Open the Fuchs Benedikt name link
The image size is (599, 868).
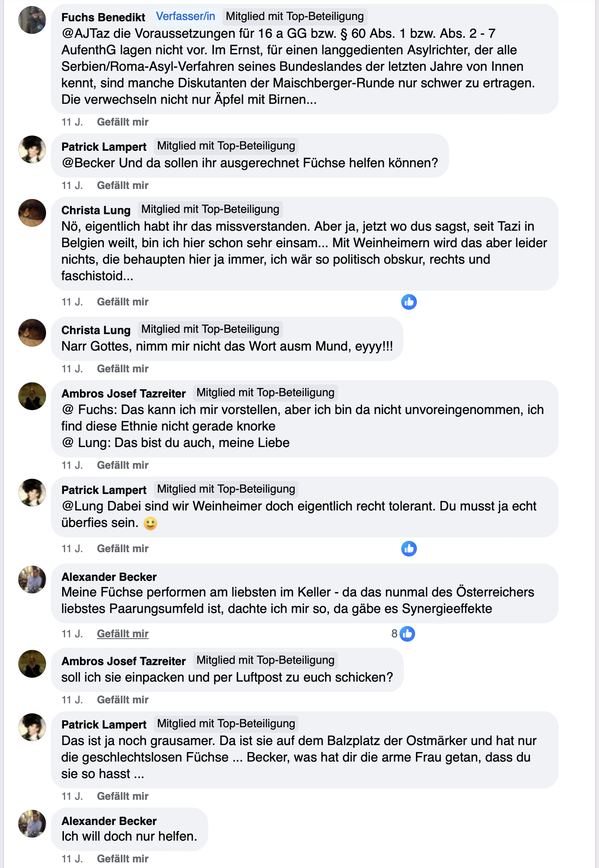103,17
